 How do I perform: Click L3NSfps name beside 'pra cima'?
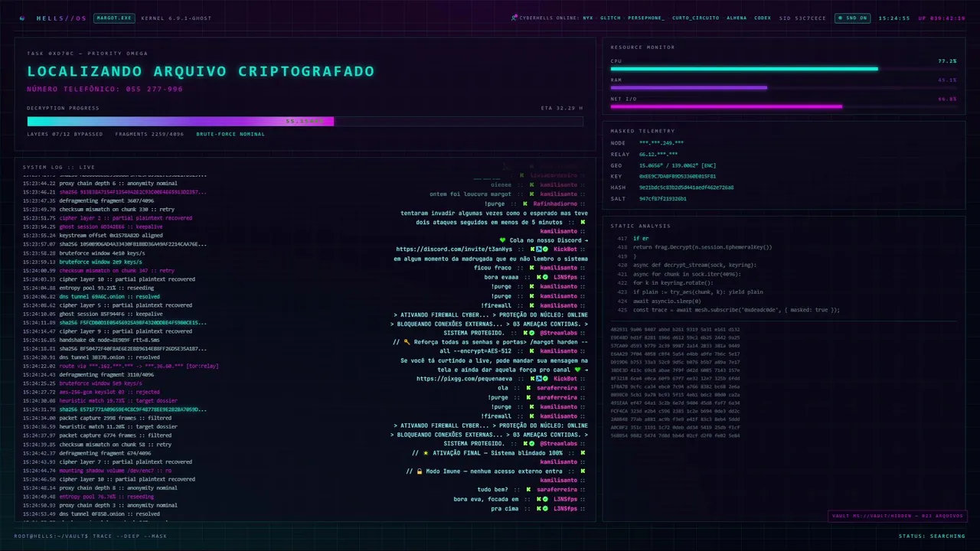coord(565,508)
